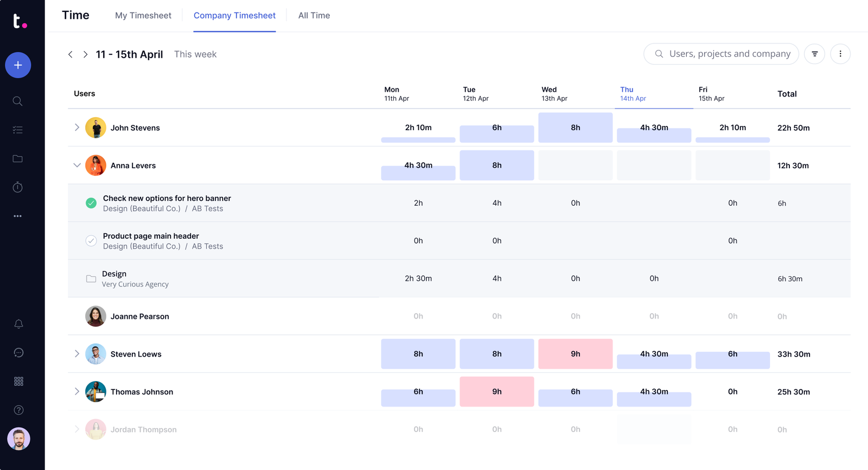Open the projects folder icon in sidebar

click(18, 158)
